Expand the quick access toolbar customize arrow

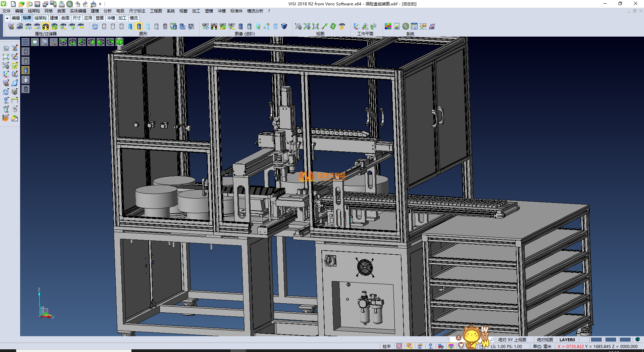point(100,4)
